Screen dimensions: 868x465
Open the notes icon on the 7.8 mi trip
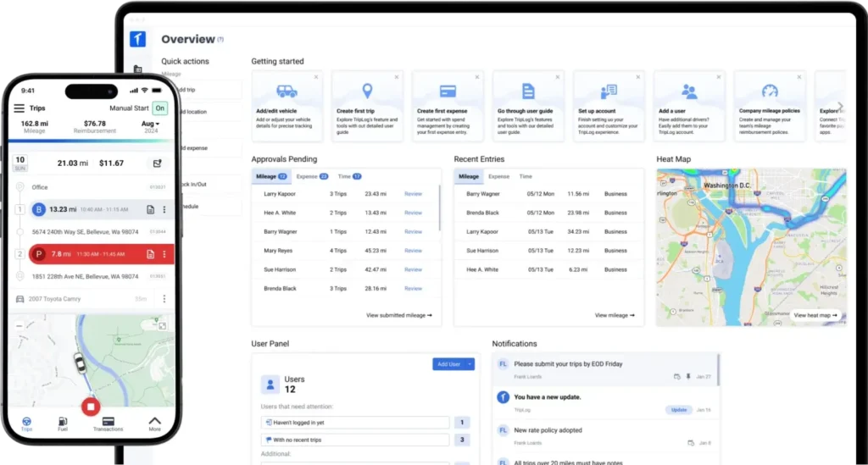150,254
